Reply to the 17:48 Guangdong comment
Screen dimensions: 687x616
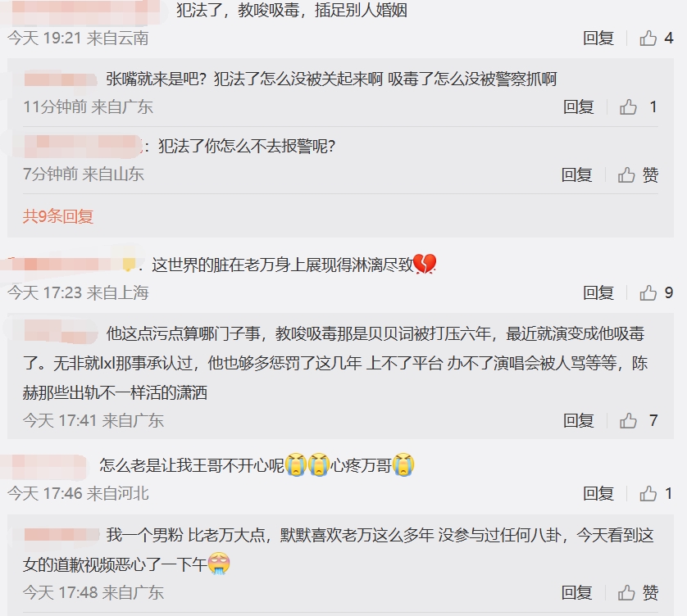click(576, 592)
